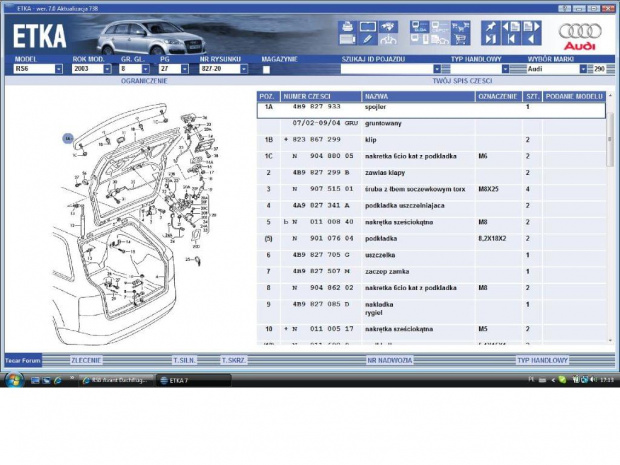
Task: Click the pushpin icon
Action: click(490, 27)
